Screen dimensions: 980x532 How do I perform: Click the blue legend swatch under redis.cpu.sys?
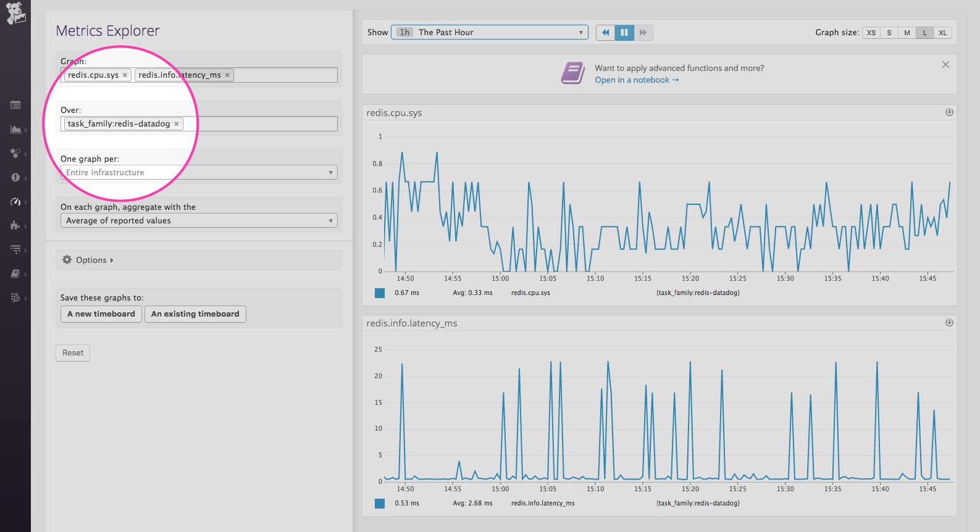(x=380, y=293)
